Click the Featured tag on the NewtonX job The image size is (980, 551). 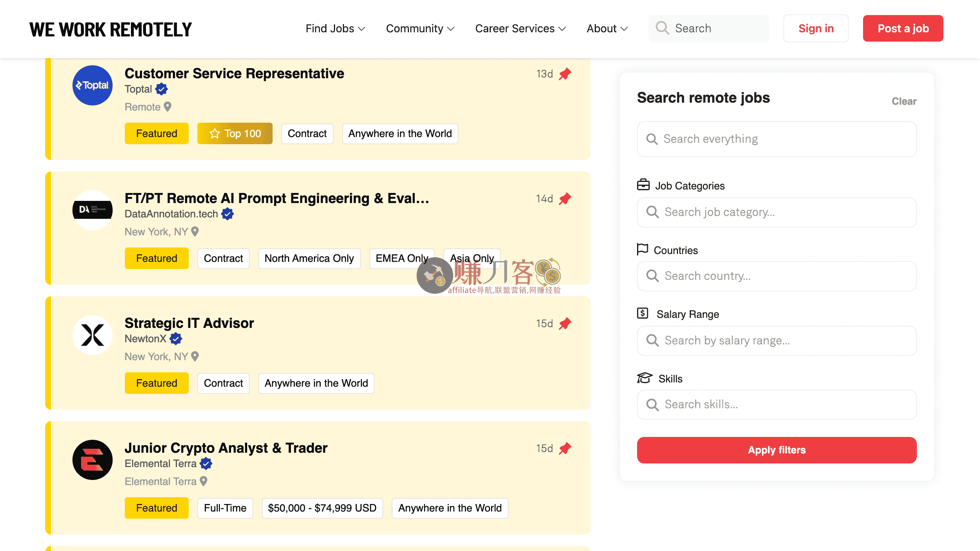tap(157, 383)
